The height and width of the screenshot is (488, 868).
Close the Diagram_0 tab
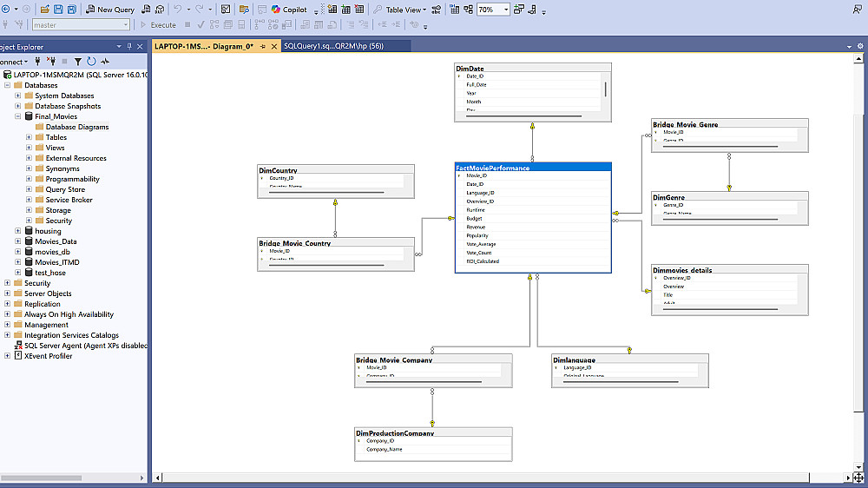(274, 46)
